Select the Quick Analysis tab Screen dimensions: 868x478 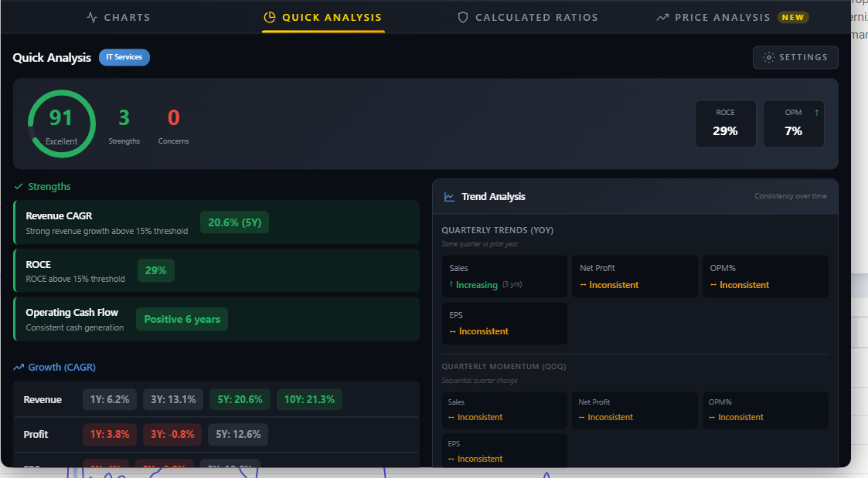click(323, 17)
